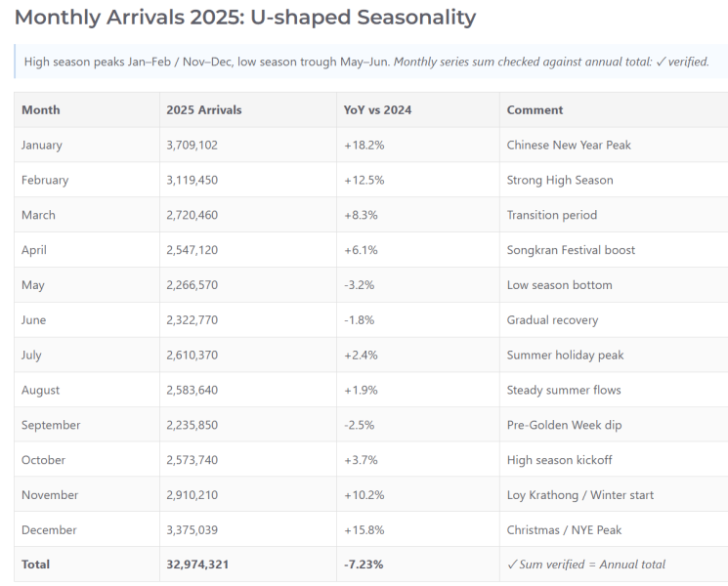The image size is (728, 586).
Task: Select the March +8.3% cell
Action: (x=418, y=215)
